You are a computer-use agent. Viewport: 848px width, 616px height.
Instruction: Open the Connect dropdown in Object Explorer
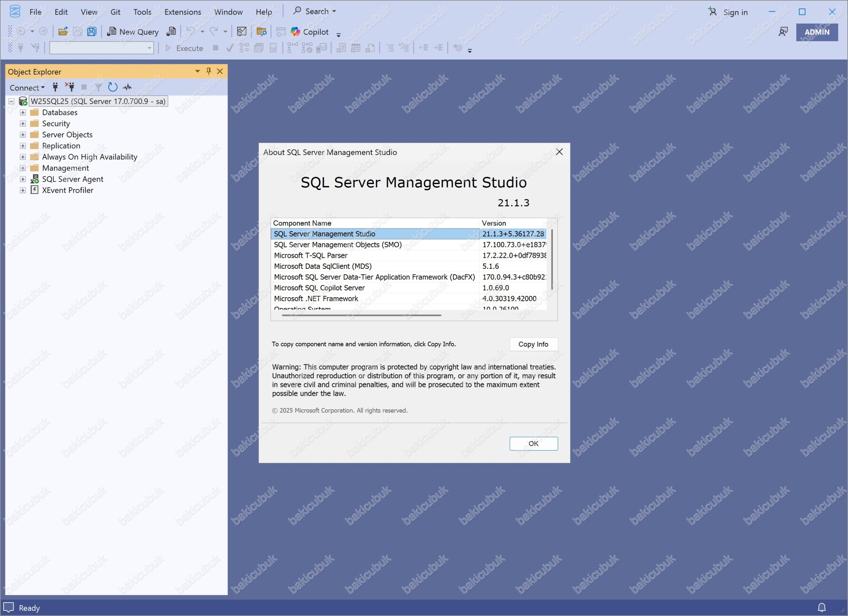pyautogui.click(x=27, y=88)
